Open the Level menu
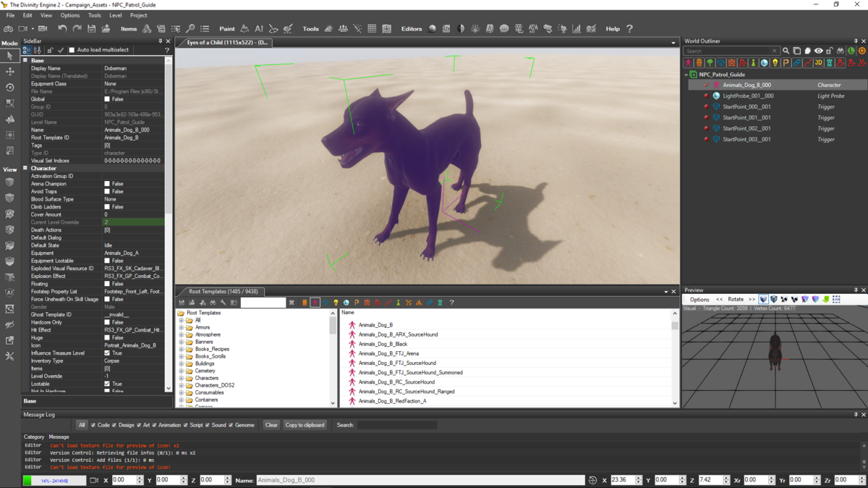The width and height of the screenshot is (868, 488). pyautogui.click(x=115, y=15)
